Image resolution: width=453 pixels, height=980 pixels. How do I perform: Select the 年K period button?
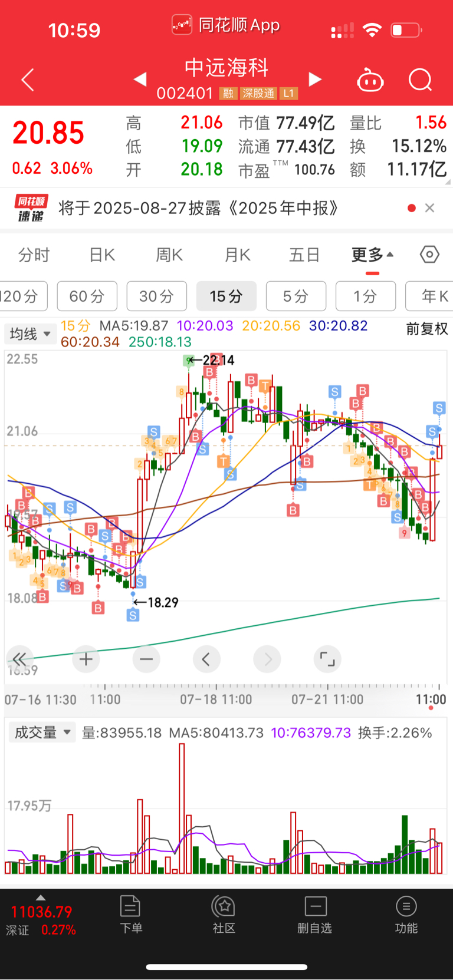tap(429, 296)
